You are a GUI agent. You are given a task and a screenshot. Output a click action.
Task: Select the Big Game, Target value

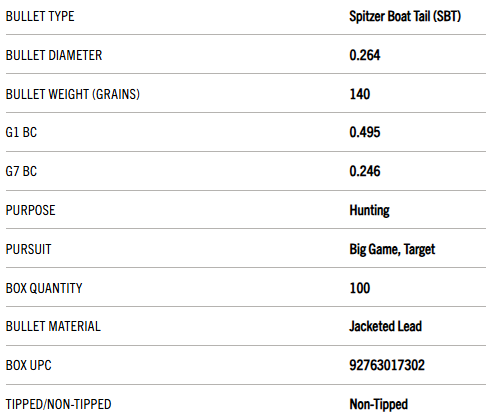(x=392, y=250)
